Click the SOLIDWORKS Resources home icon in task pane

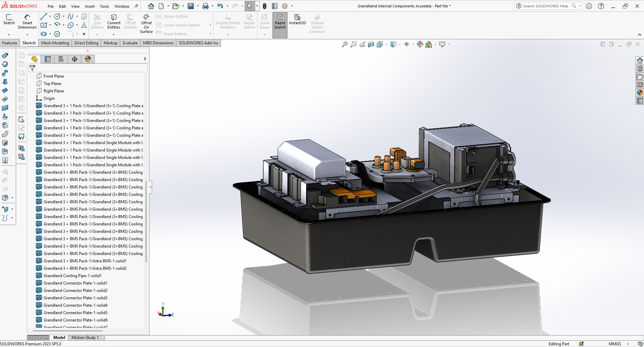tap(640, 60)
